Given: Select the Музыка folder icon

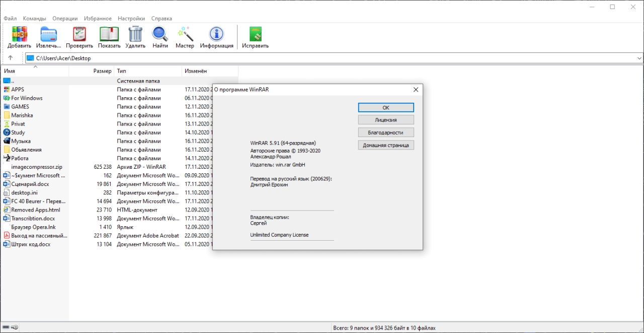Looking at the screenshot, I should click(7, 141).
